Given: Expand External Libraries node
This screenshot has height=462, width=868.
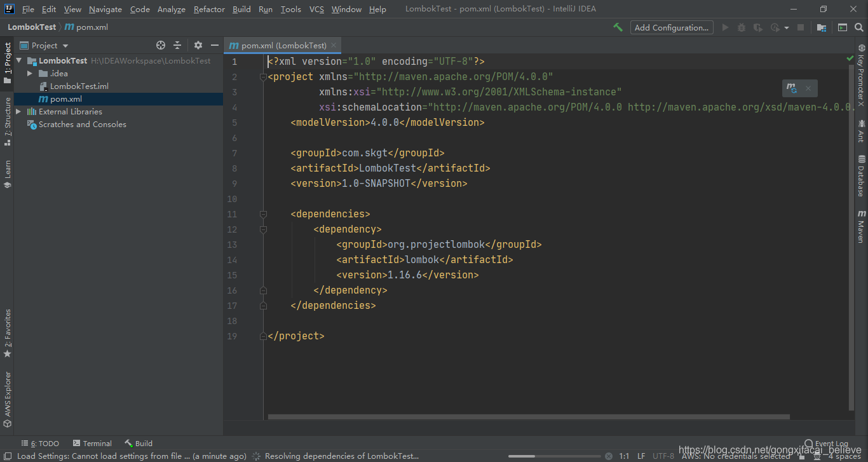Looking at the screenshot, I should 18,112.
